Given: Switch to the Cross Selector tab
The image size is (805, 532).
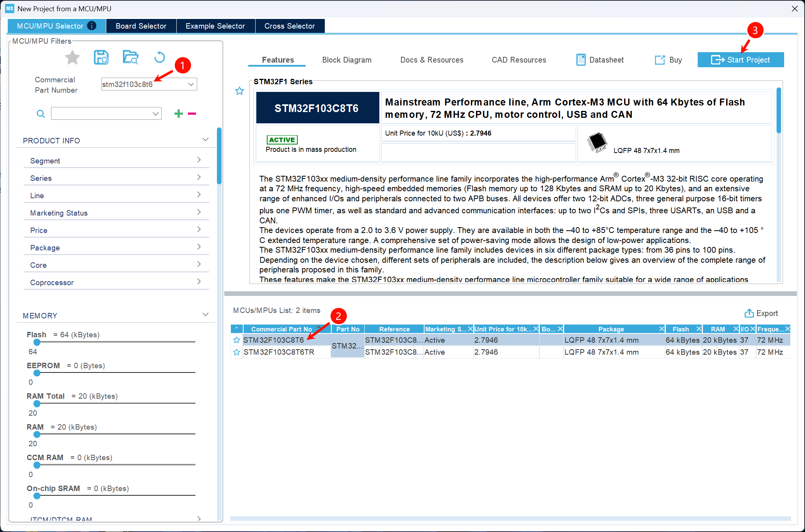Looking at the screenshot, I should (x=290, y=26).
